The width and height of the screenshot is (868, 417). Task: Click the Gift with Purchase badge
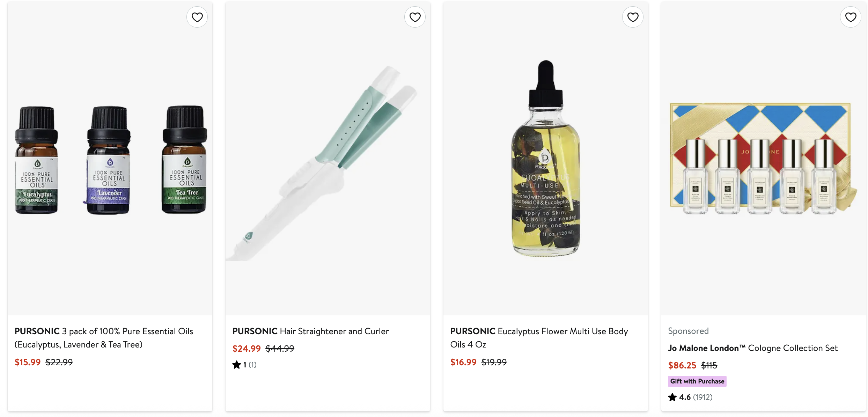[x=697, y=381]
